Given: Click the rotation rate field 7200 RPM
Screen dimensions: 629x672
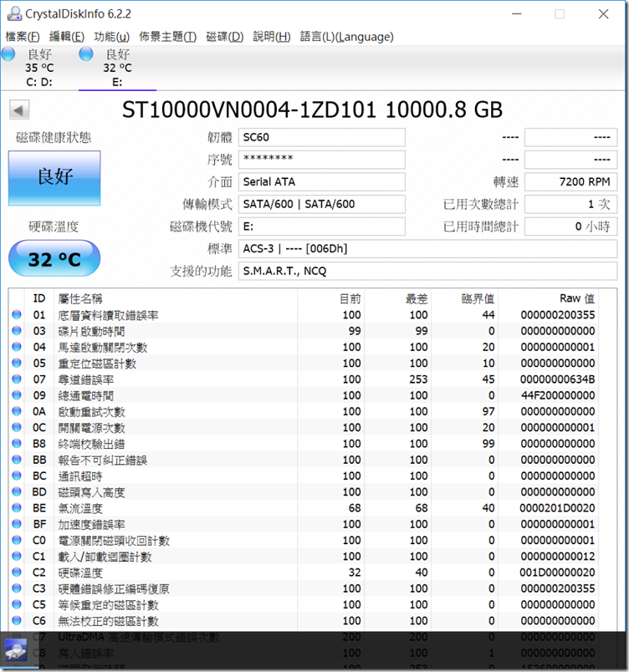Looking at the screenshot, I should click(570, 182).
